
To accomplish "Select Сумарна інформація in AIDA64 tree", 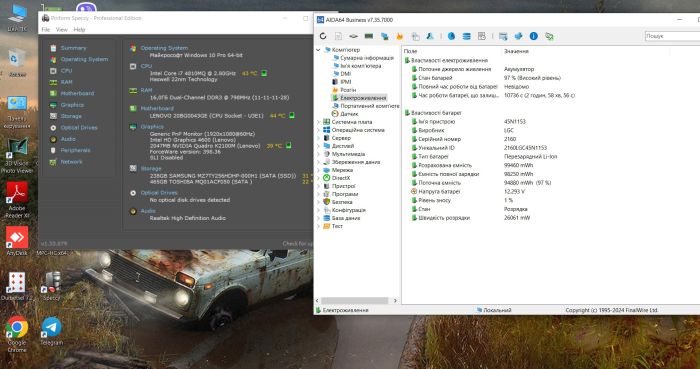I will 367,58.
